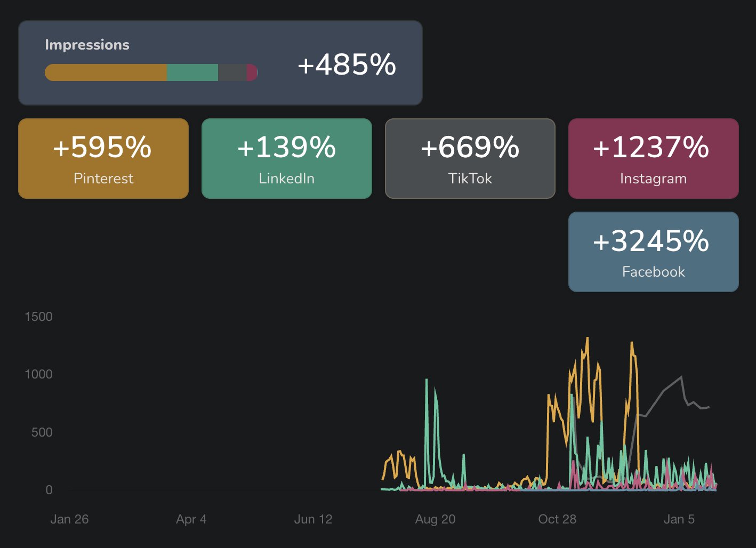Viewport: 756px width, 548px height.
Task: Click the 0 y-axis label
Action: [x=49, y=490]
